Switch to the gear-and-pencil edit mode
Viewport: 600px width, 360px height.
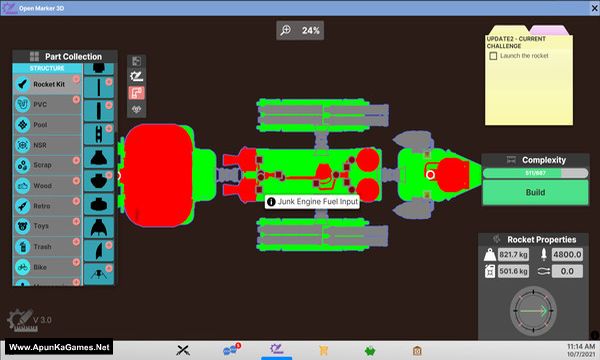136,77
